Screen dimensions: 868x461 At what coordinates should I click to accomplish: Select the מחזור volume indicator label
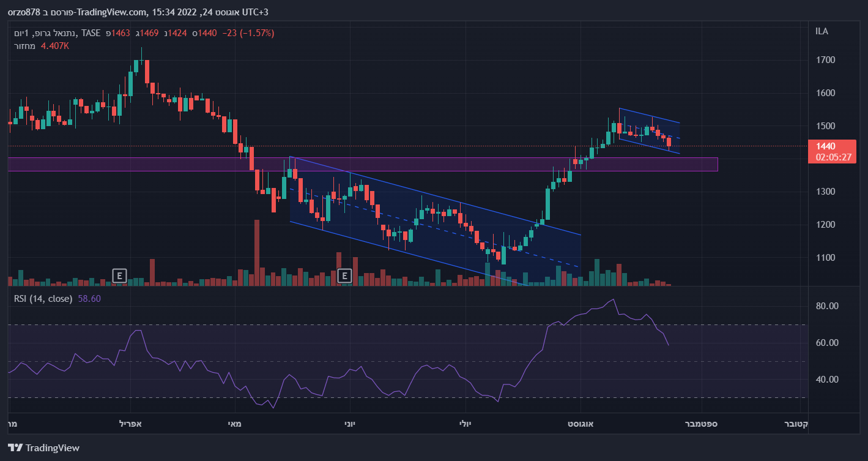coord(24,45)
